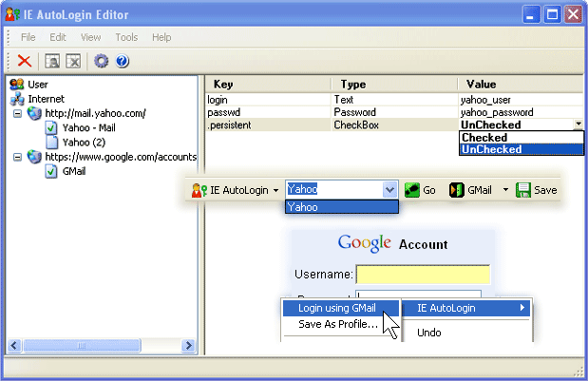Click the passwd key cell

(x=268, y=112)
